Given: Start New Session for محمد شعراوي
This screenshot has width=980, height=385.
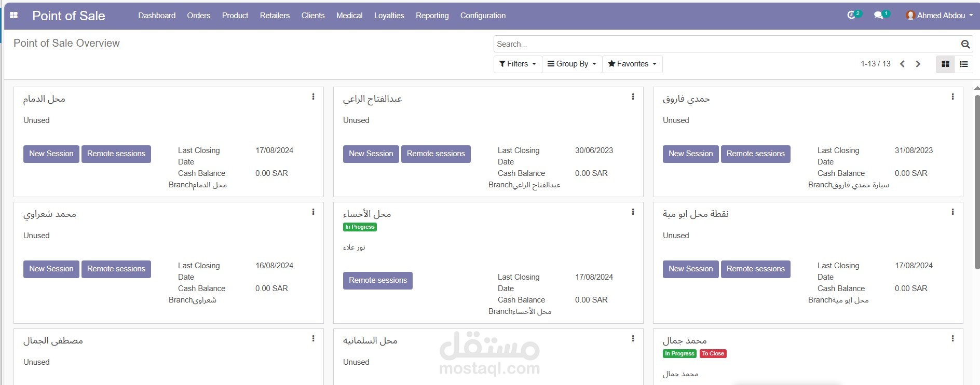Looking at the screenshot, I should pyautogui.click(x=51, y=269).
